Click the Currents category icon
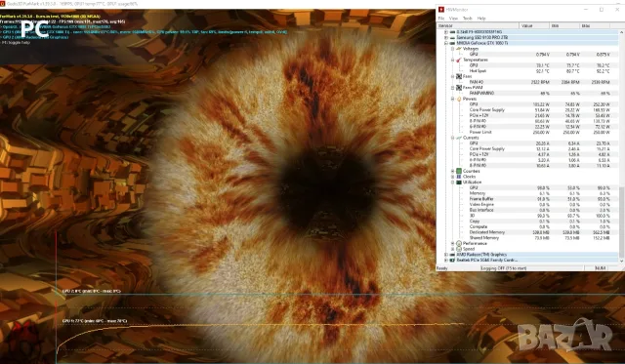The width and height of the screenshot is (625, 364). pos(459,138)
